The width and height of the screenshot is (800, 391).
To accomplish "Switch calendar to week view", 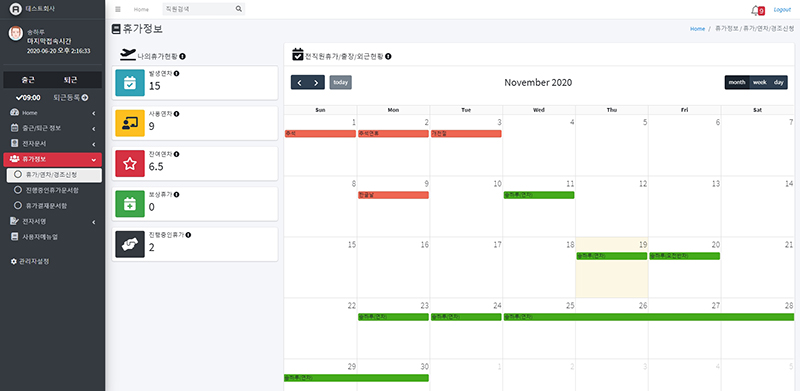I will [x=760, y=83].
